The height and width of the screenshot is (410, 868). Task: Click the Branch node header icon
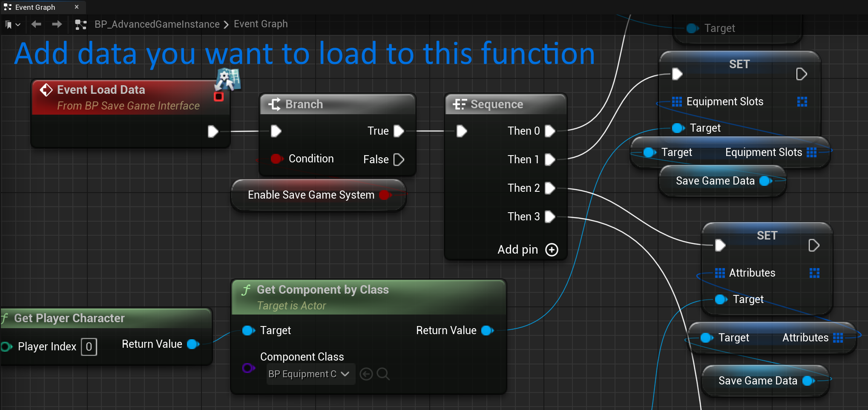tap(274, 104)
